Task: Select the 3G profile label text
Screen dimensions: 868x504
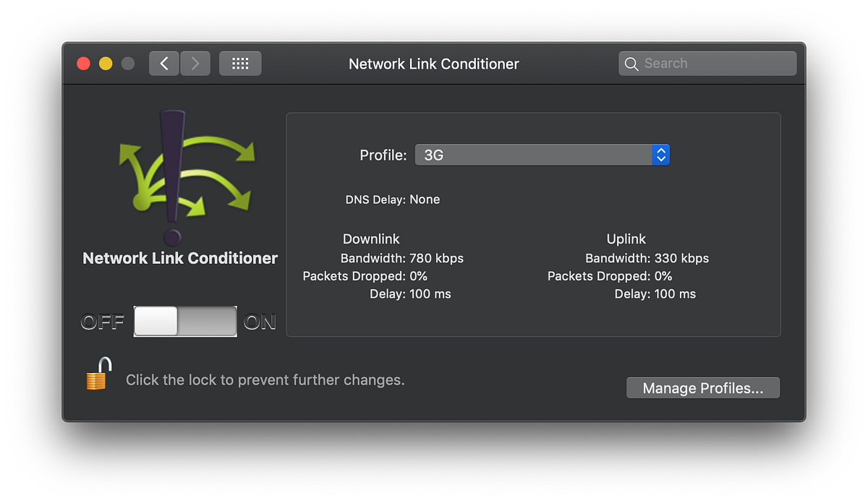Action: [x=434, y=154]
